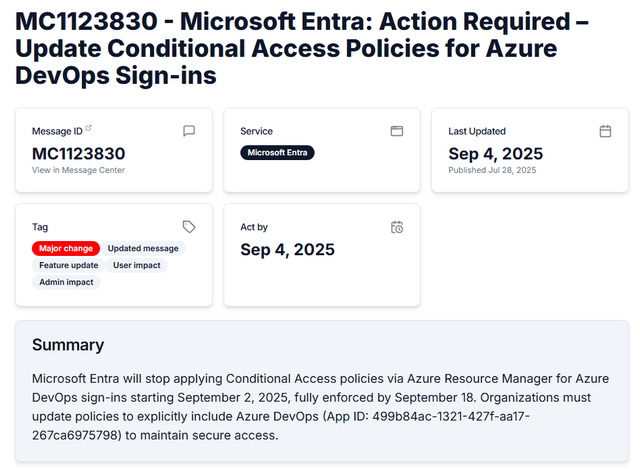This screenshot has width=640, height=470.
Task: Click the bold MC1123830 message ID value
Action: [79, 153]
